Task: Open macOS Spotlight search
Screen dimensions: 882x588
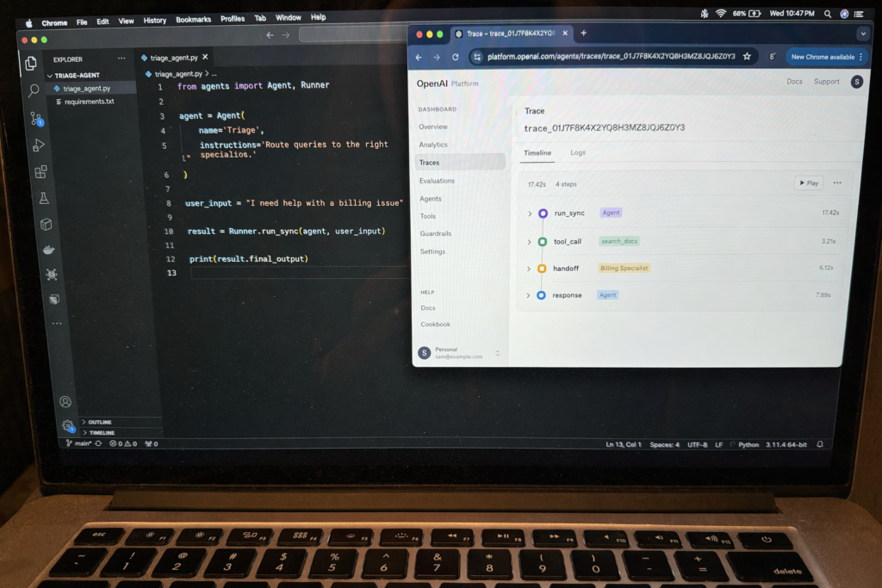Action: point(828,14)
